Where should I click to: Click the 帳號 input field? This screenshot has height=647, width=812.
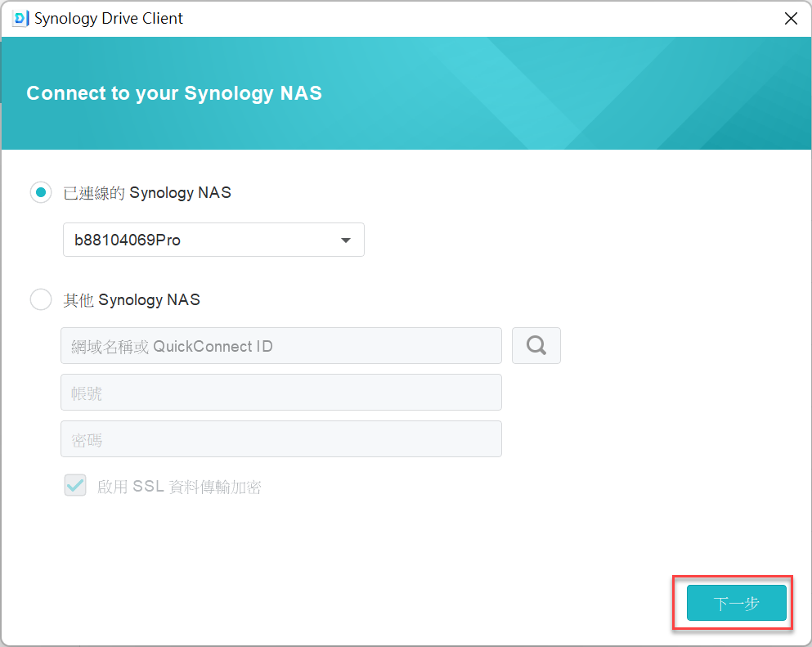(x=281, y=392)
